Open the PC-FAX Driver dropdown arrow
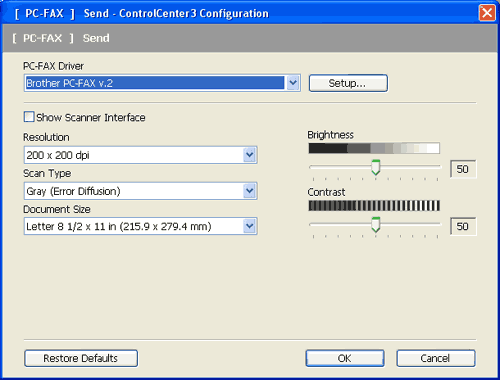Screen dimensions: 500x380 293,83
